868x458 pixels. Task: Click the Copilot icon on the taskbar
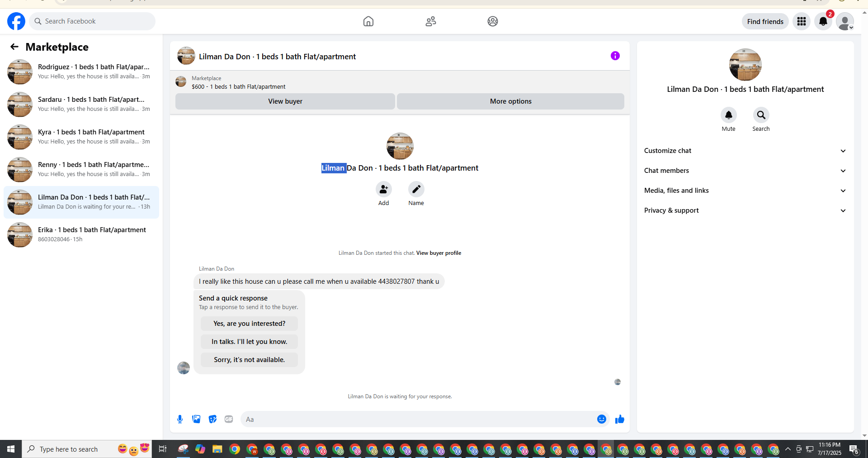click(x=200, y=449)
